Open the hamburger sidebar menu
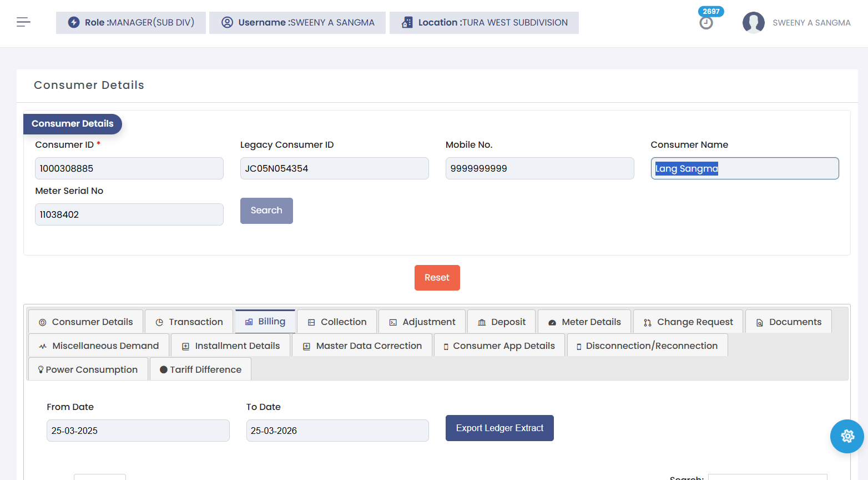The width and height of the screenshot is (868, 480). pos(23,22)
